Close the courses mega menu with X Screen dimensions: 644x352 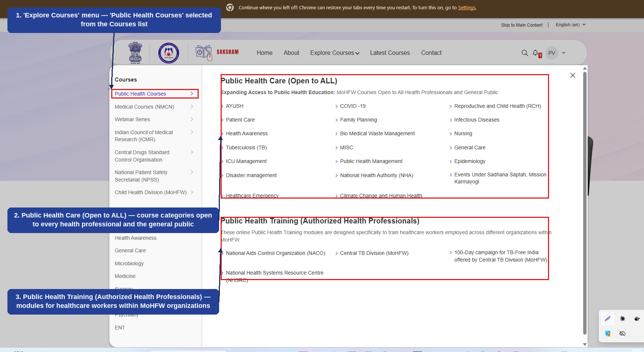tap(573, 75)
